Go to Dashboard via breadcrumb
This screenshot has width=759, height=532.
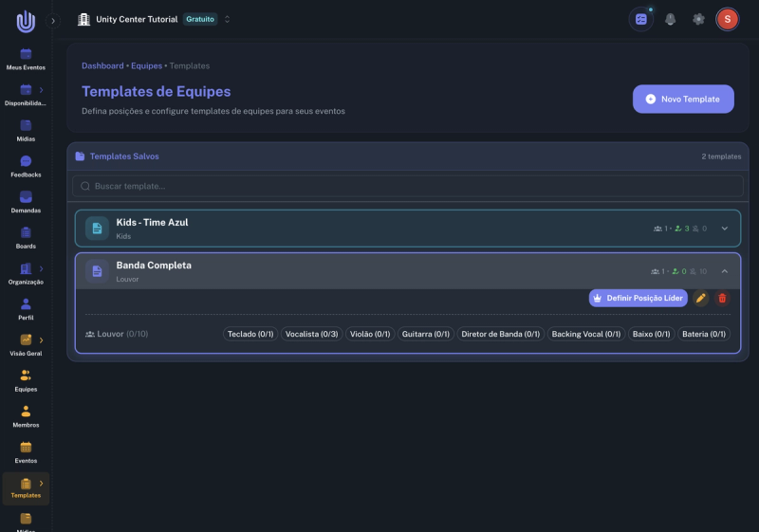coord(102,65)
